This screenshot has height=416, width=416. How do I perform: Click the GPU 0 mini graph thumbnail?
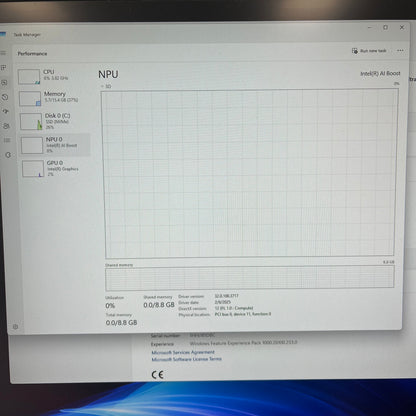click(x=33, y=169)
